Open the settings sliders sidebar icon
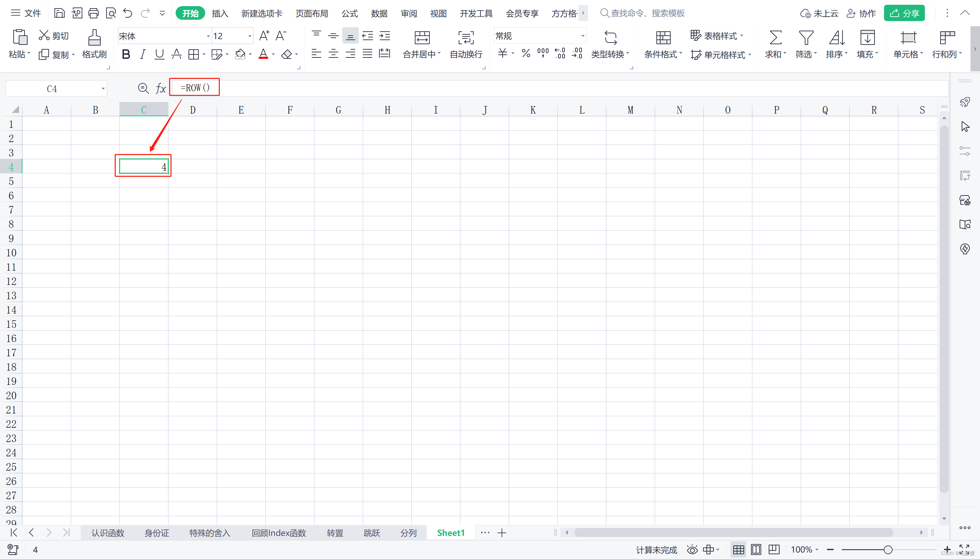 click(965, 151)
